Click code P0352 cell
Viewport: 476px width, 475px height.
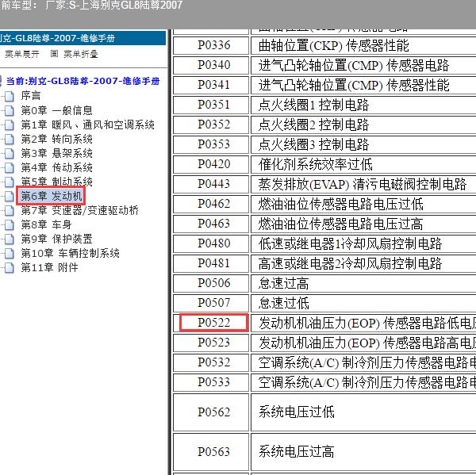click(211, 124)
